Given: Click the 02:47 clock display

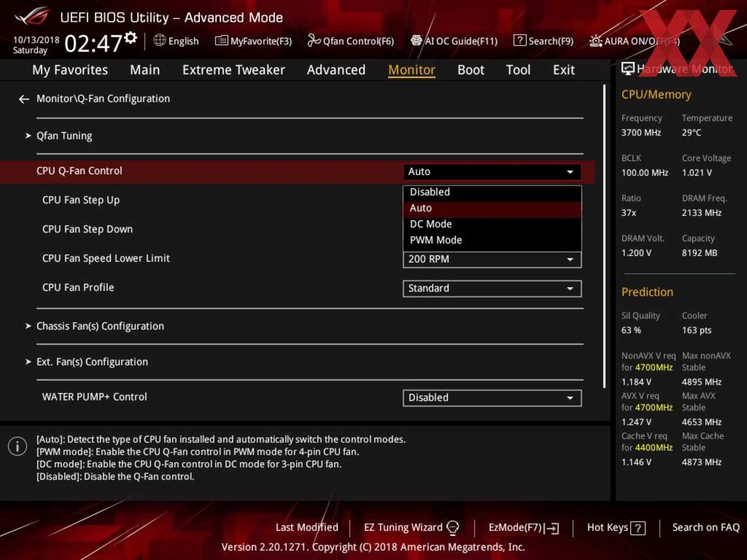Looking at the screenshot, I should click(93, 43).
